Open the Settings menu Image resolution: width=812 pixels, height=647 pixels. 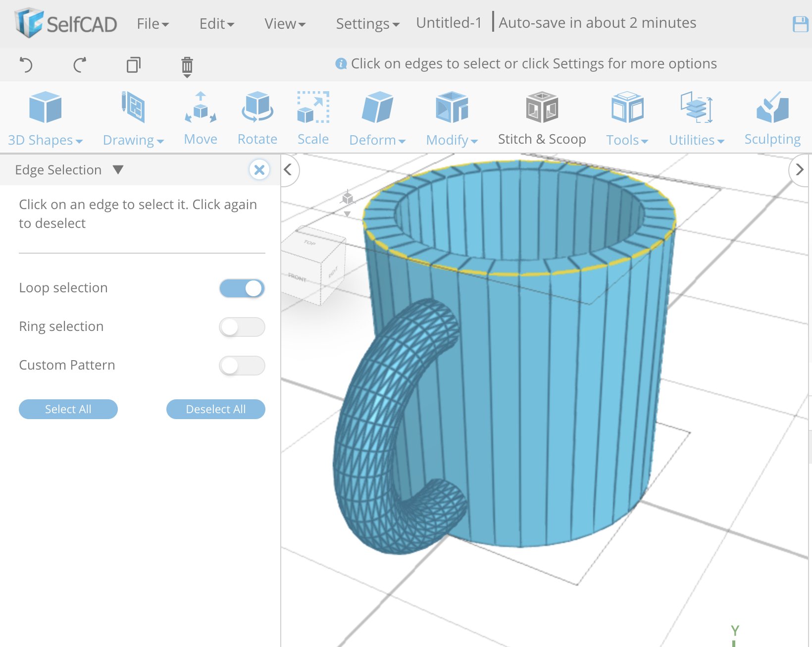tap(367, 23)
